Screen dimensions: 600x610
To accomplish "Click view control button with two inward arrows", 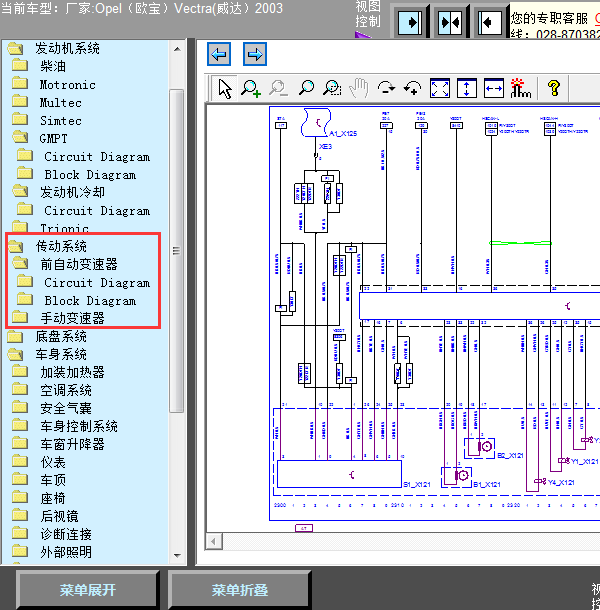I will (450, 23).
